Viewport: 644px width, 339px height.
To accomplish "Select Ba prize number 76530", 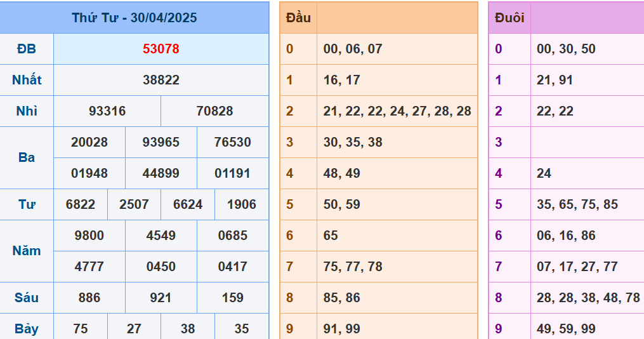I will pos(232,142).
